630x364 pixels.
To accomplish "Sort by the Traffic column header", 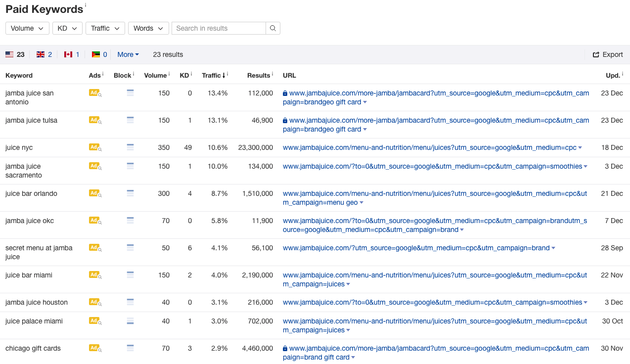I will (x=213, y=75).
